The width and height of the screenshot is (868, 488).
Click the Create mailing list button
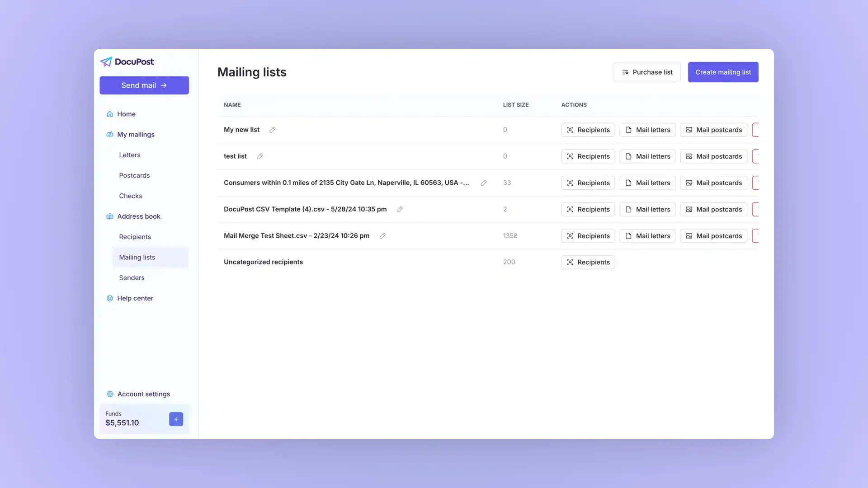point(723,72)
